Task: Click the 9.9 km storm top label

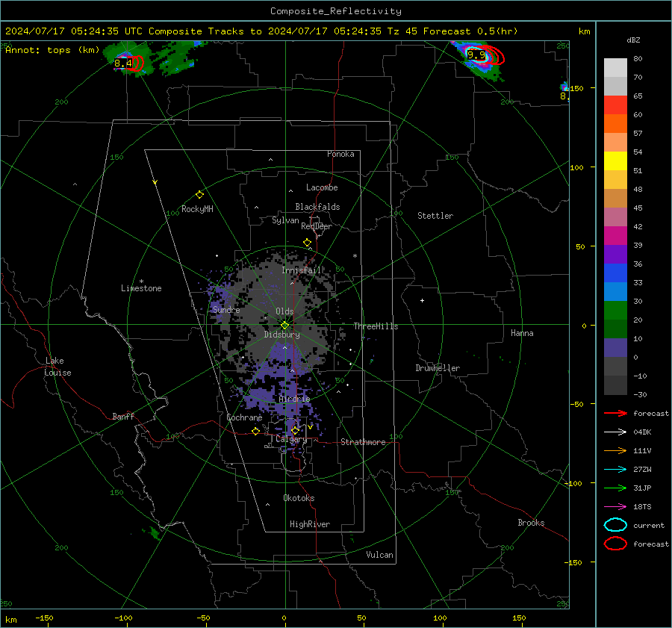Action: [476, 55]
